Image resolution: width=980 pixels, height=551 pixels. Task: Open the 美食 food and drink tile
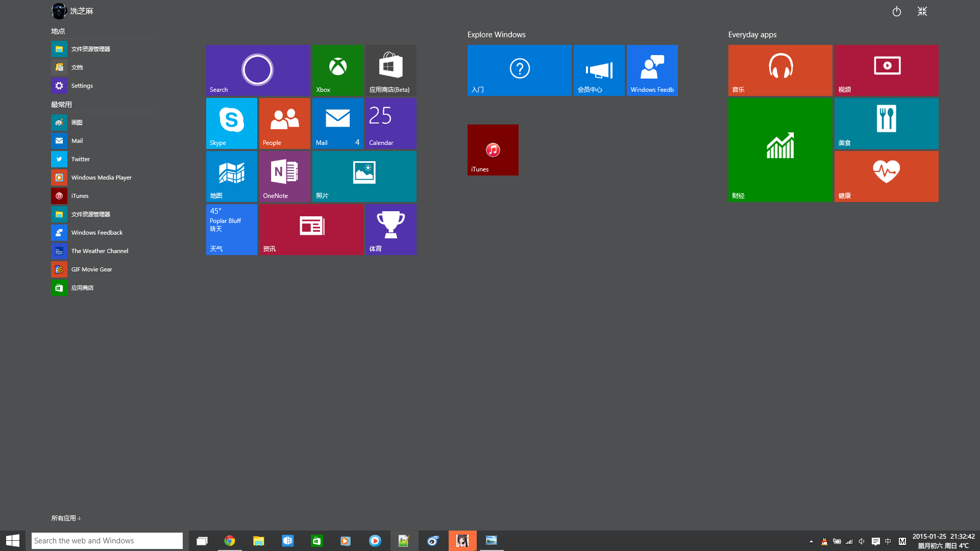pyautogui.click(x=886, y=123)
